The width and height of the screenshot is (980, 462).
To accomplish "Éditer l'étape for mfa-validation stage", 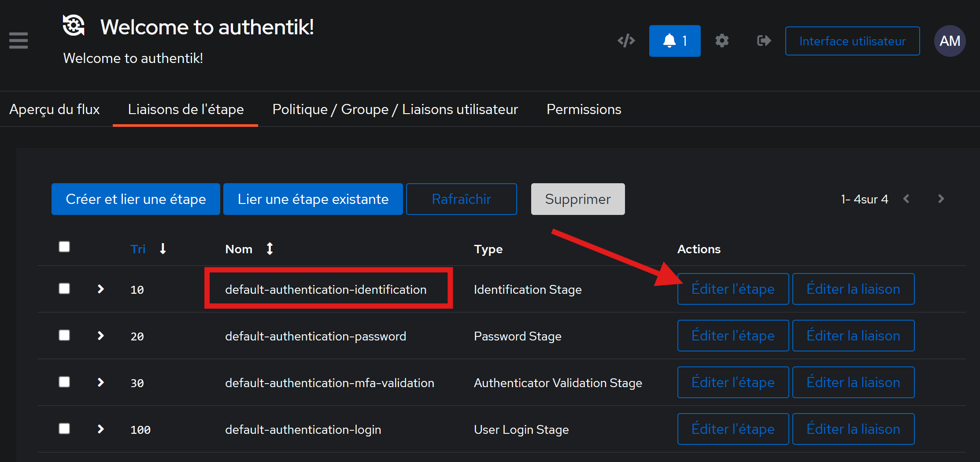I will [x=733, y=382].
